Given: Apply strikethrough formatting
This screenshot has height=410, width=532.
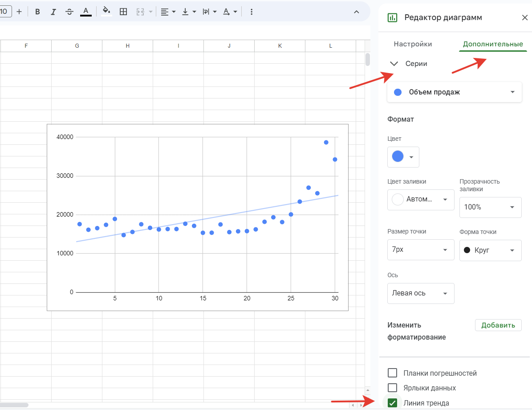Looking at the screenshot, I should pos(69,12).
